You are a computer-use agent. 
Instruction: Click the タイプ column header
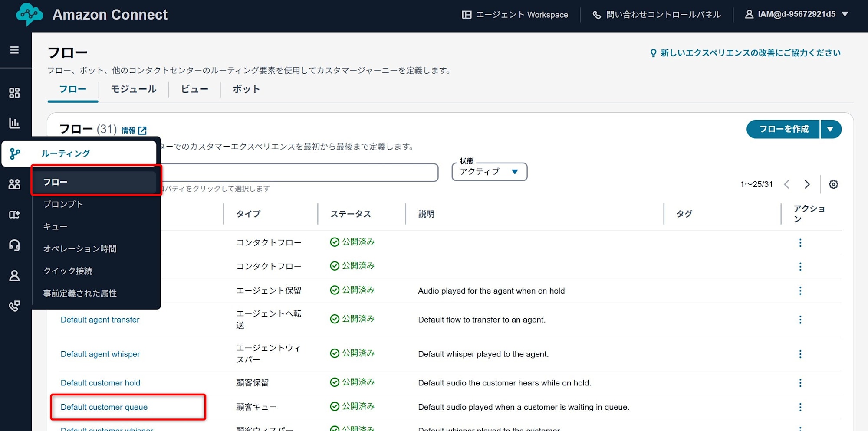(248, 214)
